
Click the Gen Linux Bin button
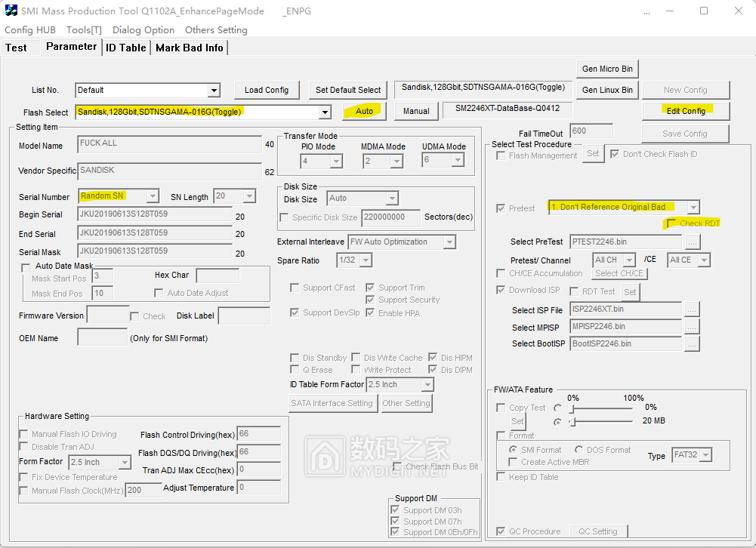pyautogui.click(x=607, y=90)
